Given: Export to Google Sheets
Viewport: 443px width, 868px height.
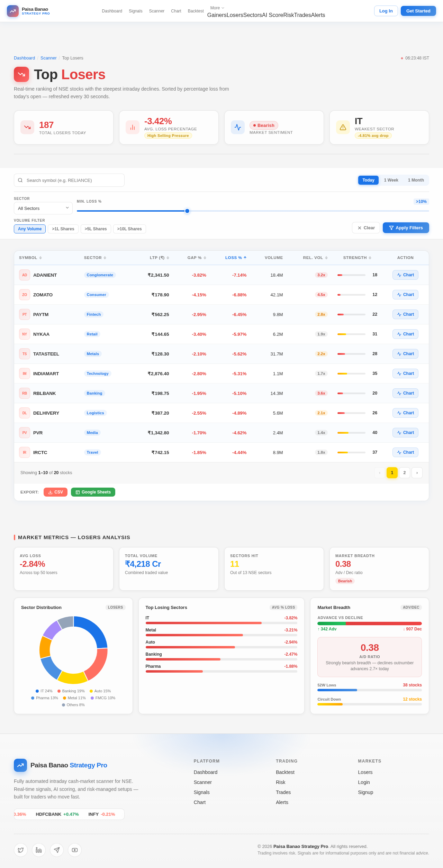Looking at the screenshot, I should (x=93, y=492).
